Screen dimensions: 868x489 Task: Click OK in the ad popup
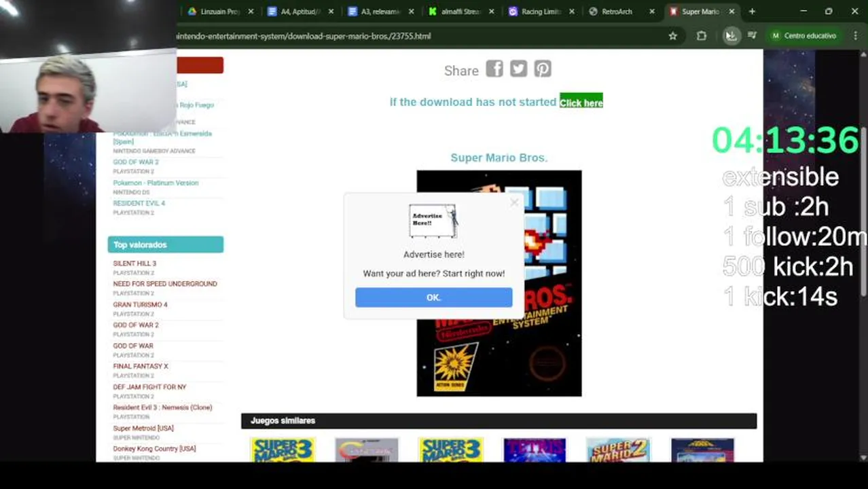pyautogui.click(x=433, y=297)
